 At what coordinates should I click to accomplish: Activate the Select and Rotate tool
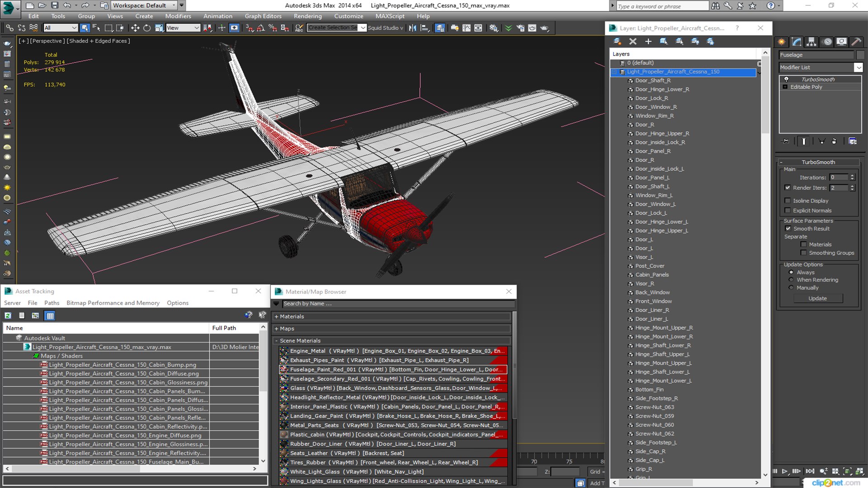tap(147, 28)
